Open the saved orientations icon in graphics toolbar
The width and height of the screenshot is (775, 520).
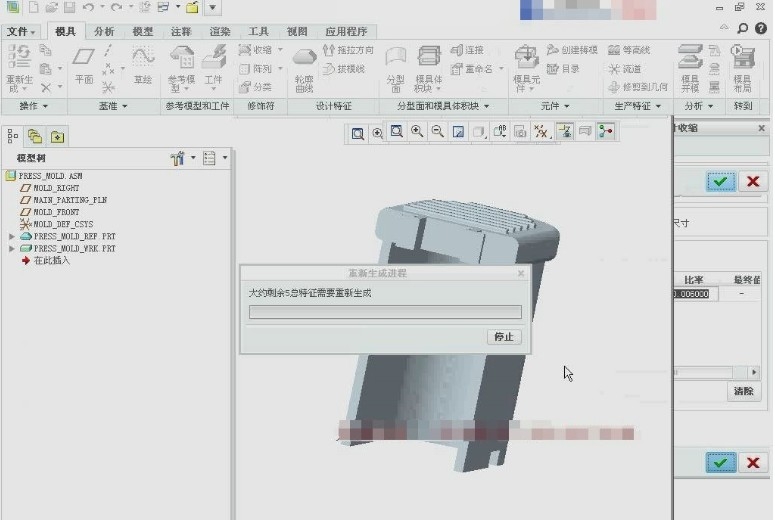tap(500, 131)
